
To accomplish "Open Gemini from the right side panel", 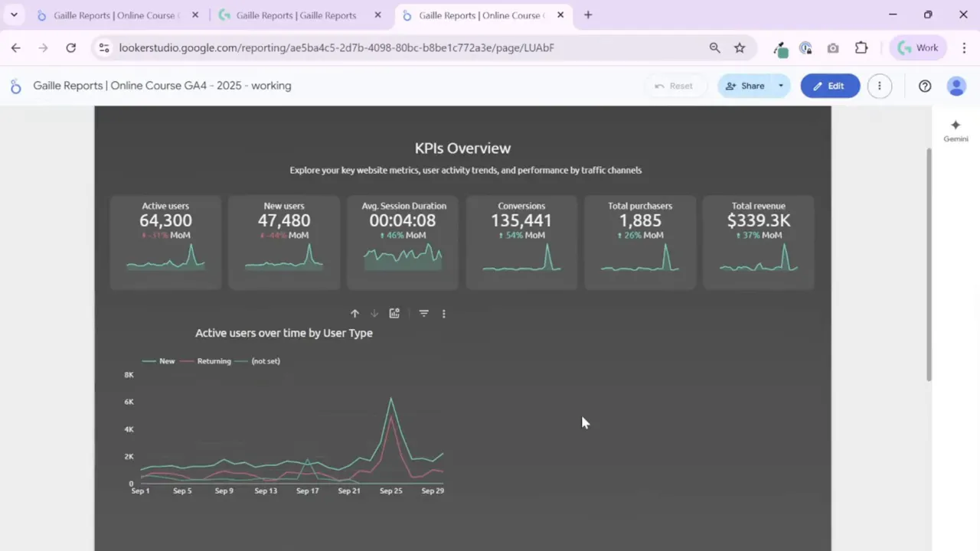I will [x=955, y=130].
